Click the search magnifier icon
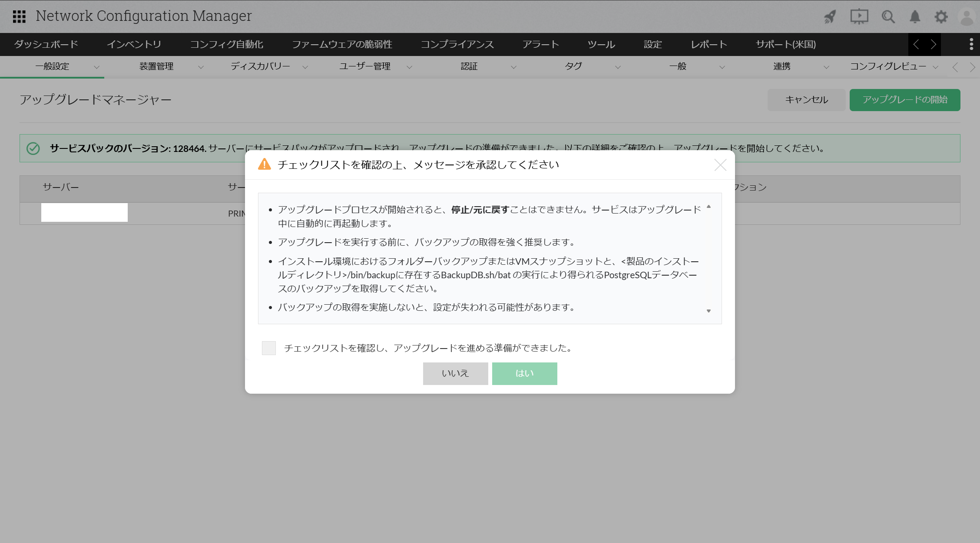 coord(888,17)
